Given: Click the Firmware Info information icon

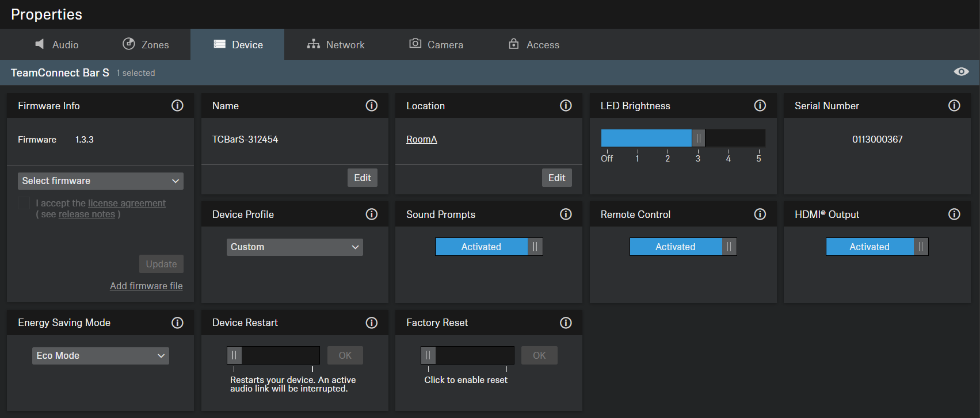Looking at the screenshot, I should [x=177, y=106].
